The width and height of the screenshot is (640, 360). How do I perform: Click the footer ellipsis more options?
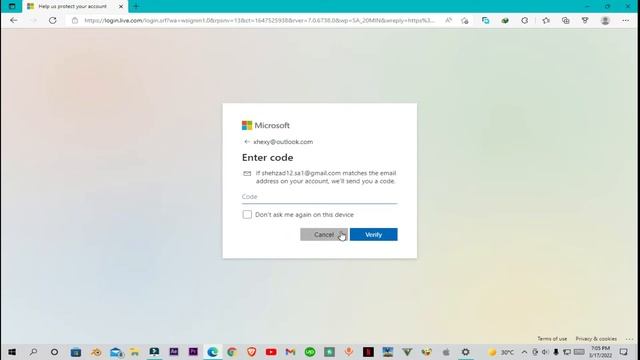(629, 339)
